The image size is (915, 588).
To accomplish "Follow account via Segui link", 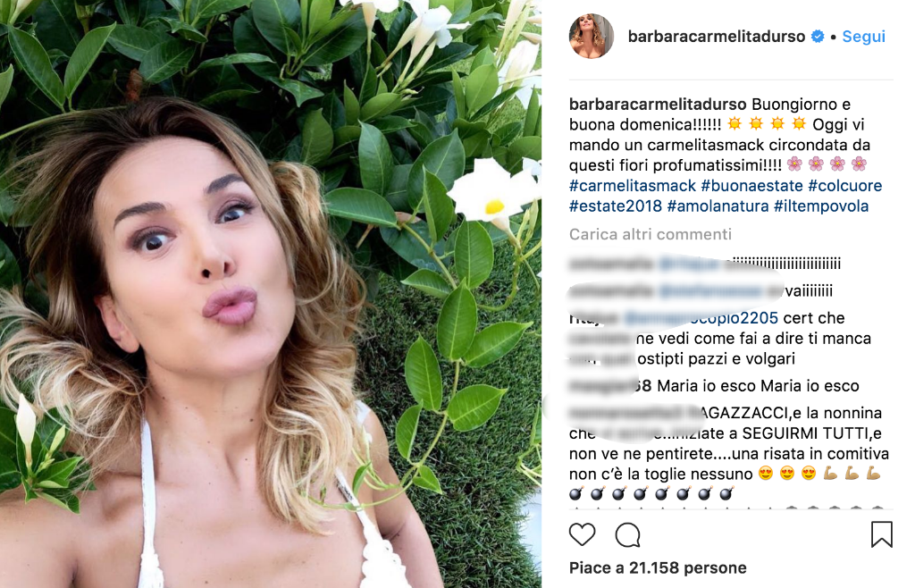I will (864, 37).
